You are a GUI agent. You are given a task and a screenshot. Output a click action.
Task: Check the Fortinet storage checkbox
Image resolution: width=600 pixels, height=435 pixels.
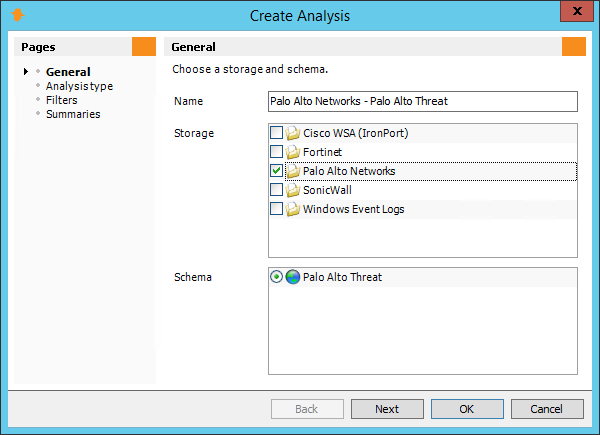click(x=276, y=152)
